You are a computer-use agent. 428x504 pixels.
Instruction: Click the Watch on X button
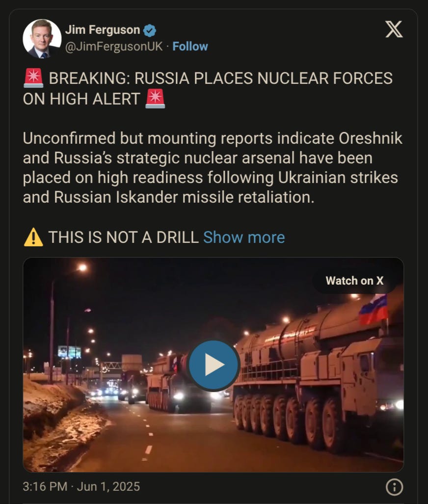point(354,281)
